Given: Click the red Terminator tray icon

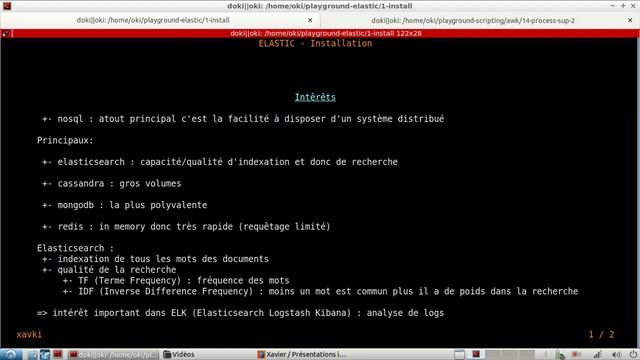Looking at the screenshot, I should pos(476,354).
